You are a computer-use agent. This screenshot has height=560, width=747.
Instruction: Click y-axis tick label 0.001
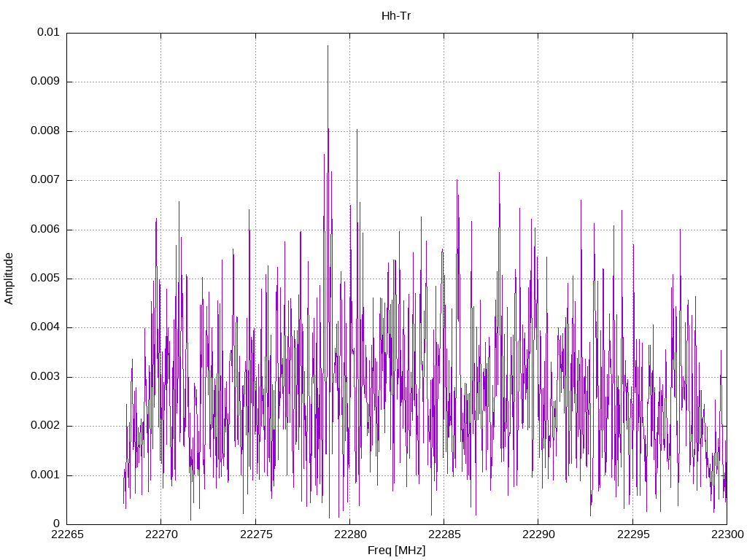45,475
